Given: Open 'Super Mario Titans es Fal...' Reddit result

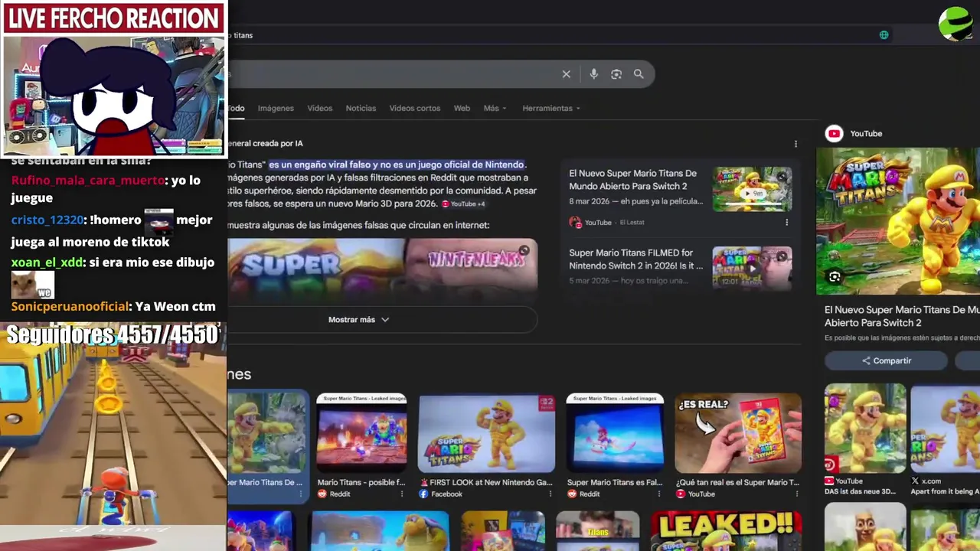Looking at the screenshot, I should (615, 483).
